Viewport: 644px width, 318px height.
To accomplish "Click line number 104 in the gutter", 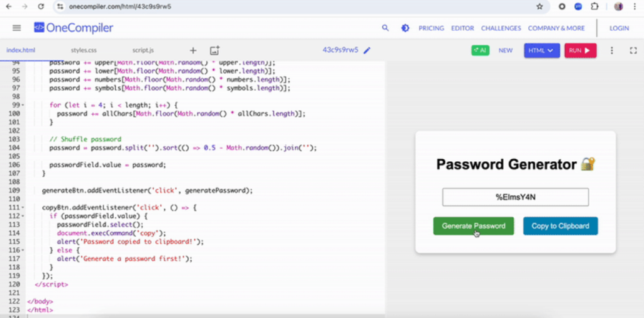I will [x=14, y=148].
